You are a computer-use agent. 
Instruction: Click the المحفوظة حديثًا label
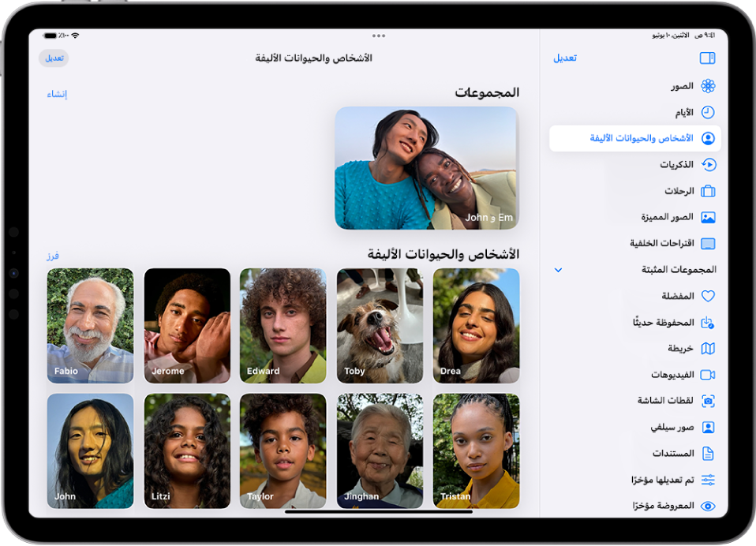664,323
